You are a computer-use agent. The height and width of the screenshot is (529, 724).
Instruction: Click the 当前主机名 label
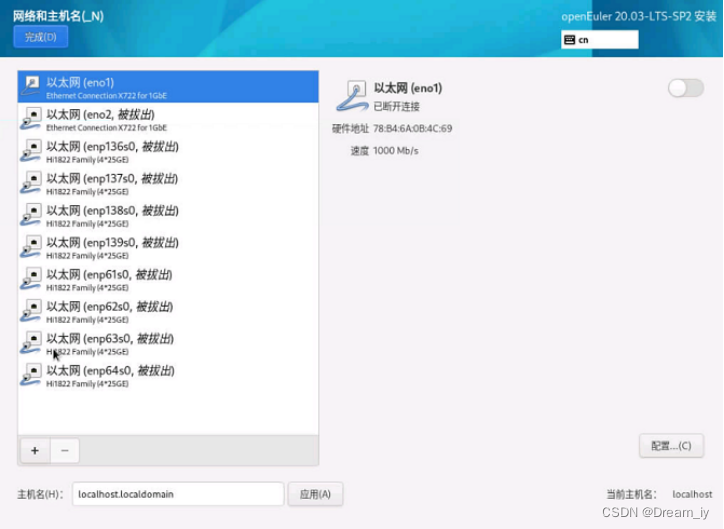(631, 494)
